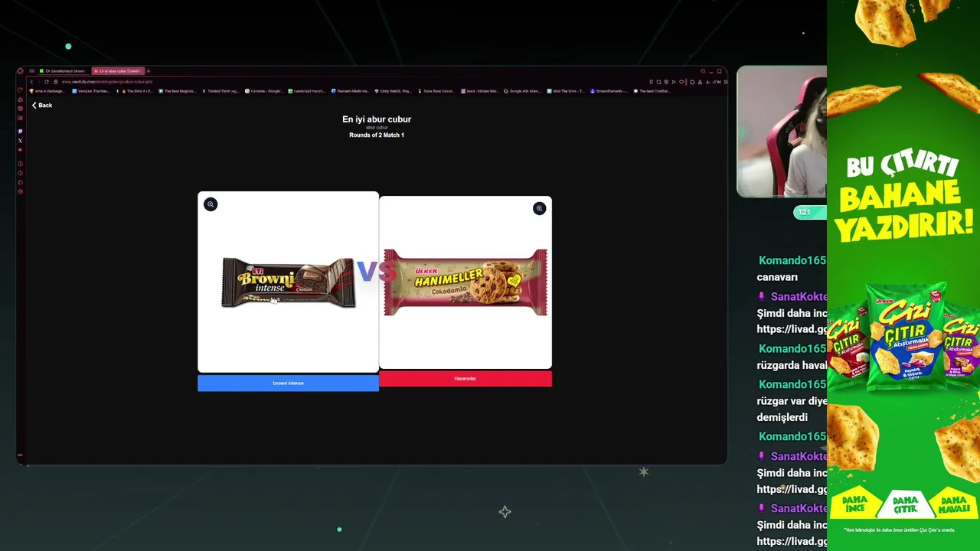The width and height of the screenshot is (980, 551).
Task: Open the Unity WebGL Play... bookmark
Action: point(394,91)
